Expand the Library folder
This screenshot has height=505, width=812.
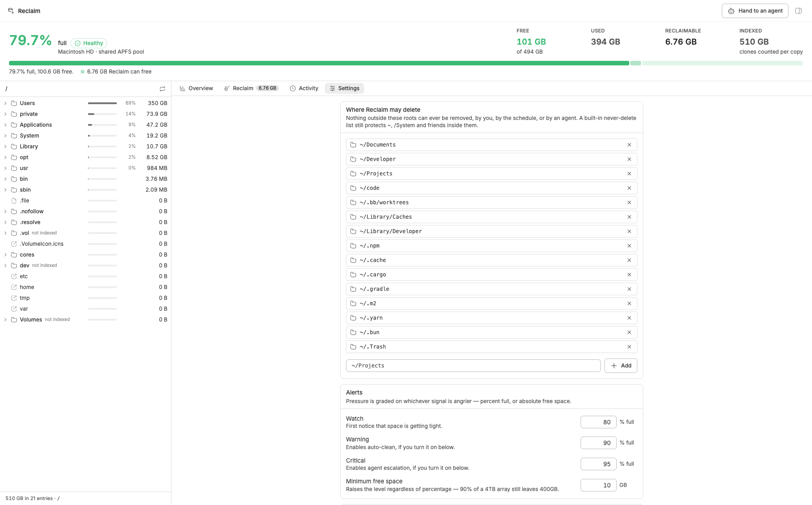point(5,147)
